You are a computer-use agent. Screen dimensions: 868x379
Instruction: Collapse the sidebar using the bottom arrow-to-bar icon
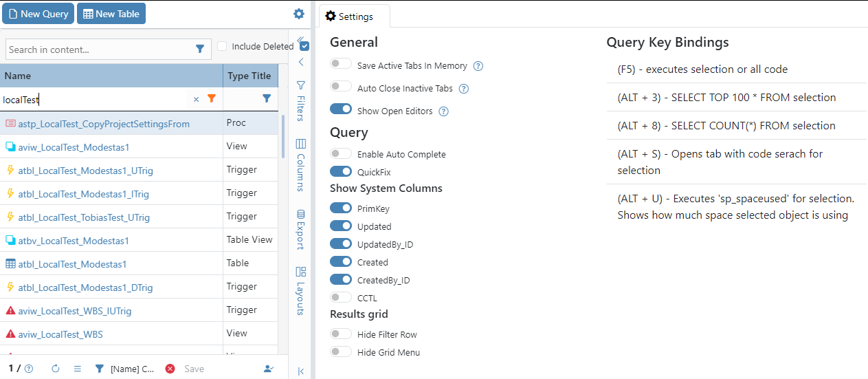coord(301,371)
